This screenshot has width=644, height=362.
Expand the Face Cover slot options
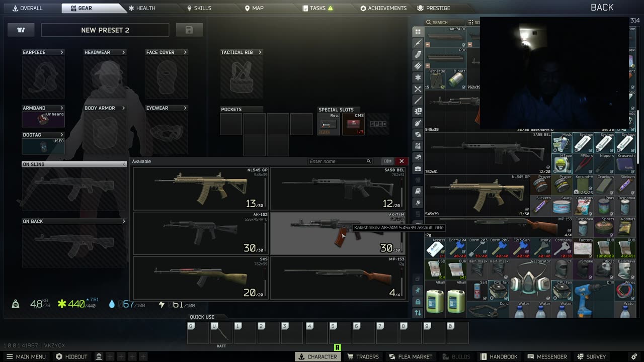point(185,52)
